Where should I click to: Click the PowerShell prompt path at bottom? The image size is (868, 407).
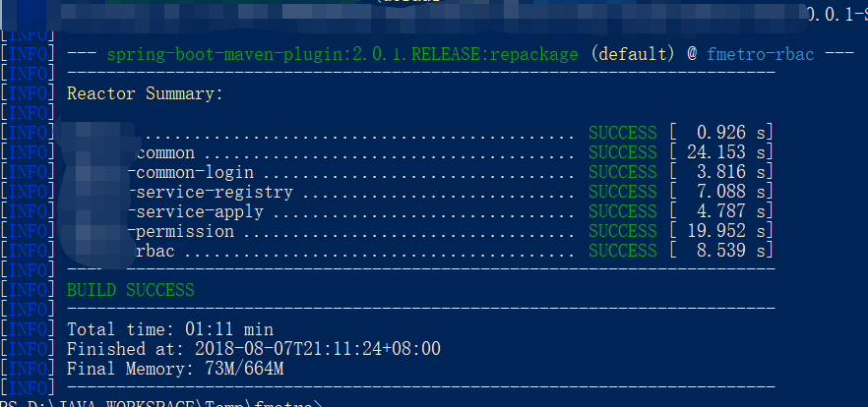coord(162,402)
